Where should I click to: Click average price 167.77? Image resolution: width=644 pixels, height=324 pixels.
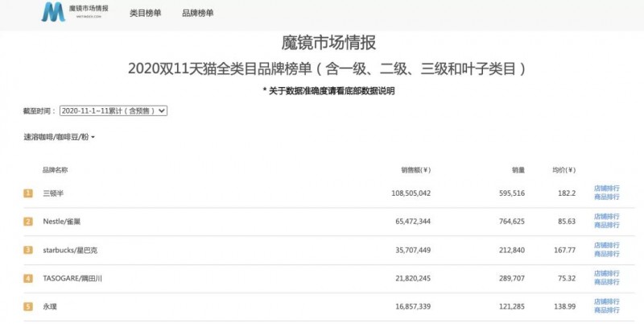click(565, 250)
